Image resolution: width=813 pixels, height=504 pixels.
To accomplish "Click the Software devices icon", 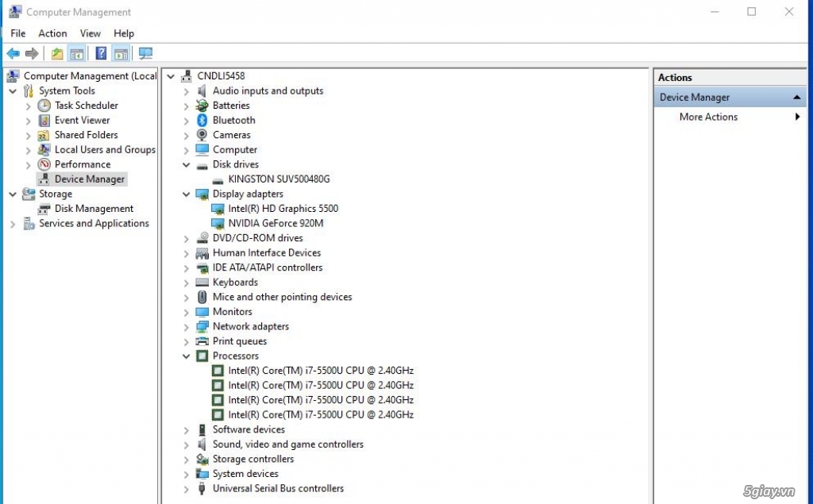I will coord(202,430).
